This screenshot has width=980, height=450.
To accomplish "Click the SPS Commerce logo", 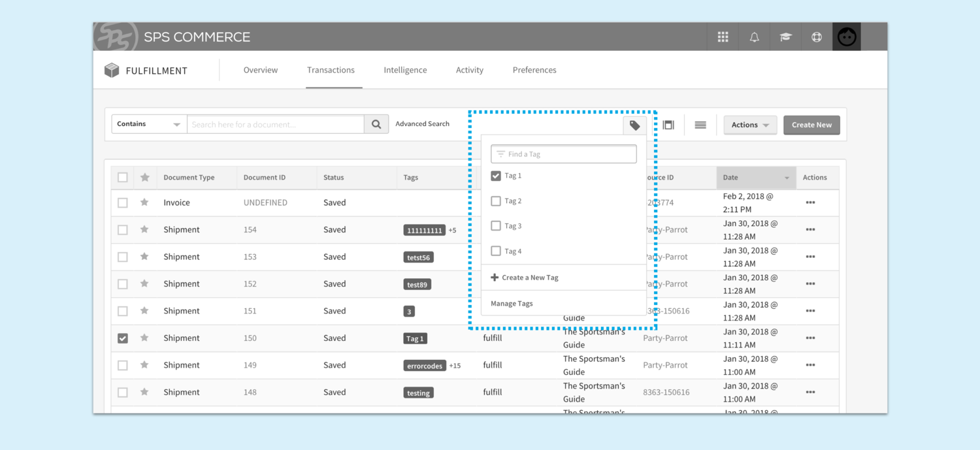I will (116, 37).
